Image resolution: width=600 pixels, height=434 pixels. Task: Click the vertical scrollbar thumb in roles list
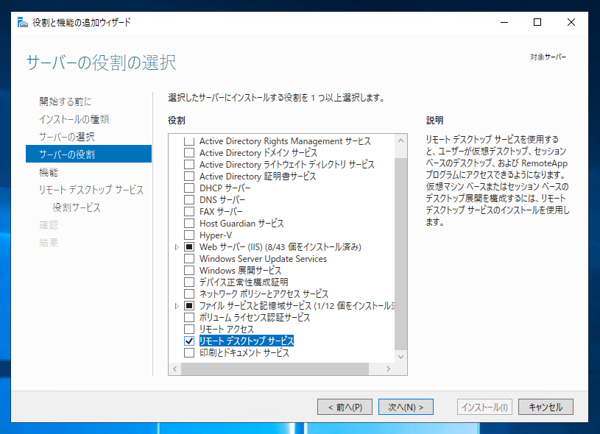(x=401, y=254)
